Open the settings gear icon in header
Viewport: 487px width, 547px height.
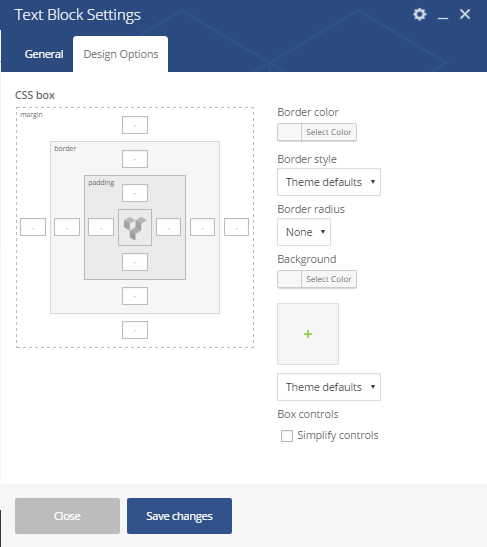click(x=420, y=14)
